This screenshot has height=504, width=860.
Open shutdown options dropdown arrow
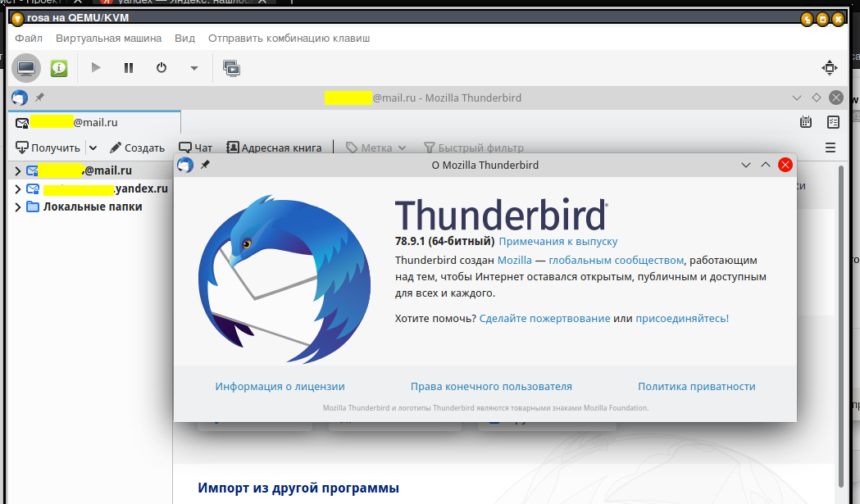[x=194, y=68]
